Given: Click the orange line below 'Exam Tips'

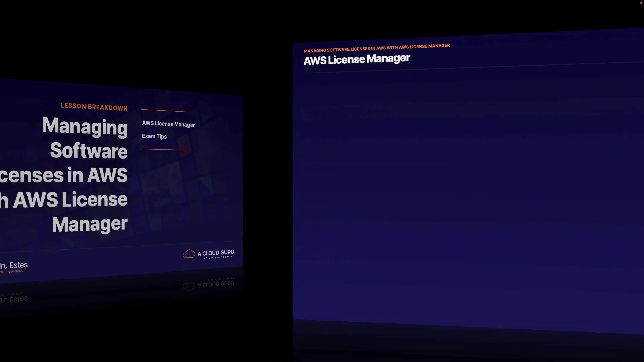Looking at the screenshot, I should [164, 149].
